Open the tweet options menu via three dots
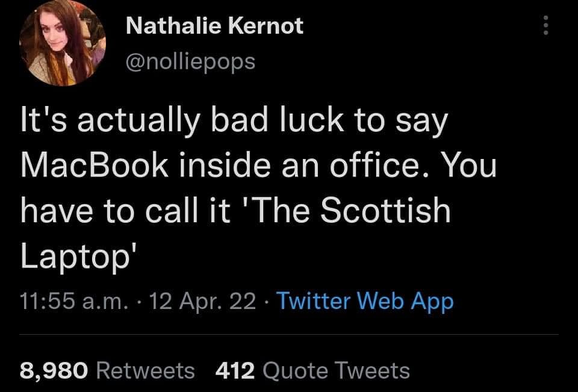The height and width of the screenshot is (392, 578). coord(545,24)
